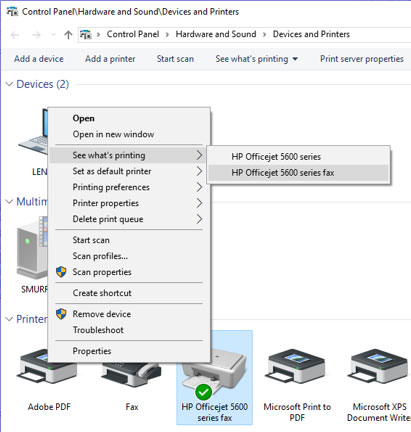Click the shield icon beside Remove device
Screen dimensions: 411x432
click(x=61, y=314)
